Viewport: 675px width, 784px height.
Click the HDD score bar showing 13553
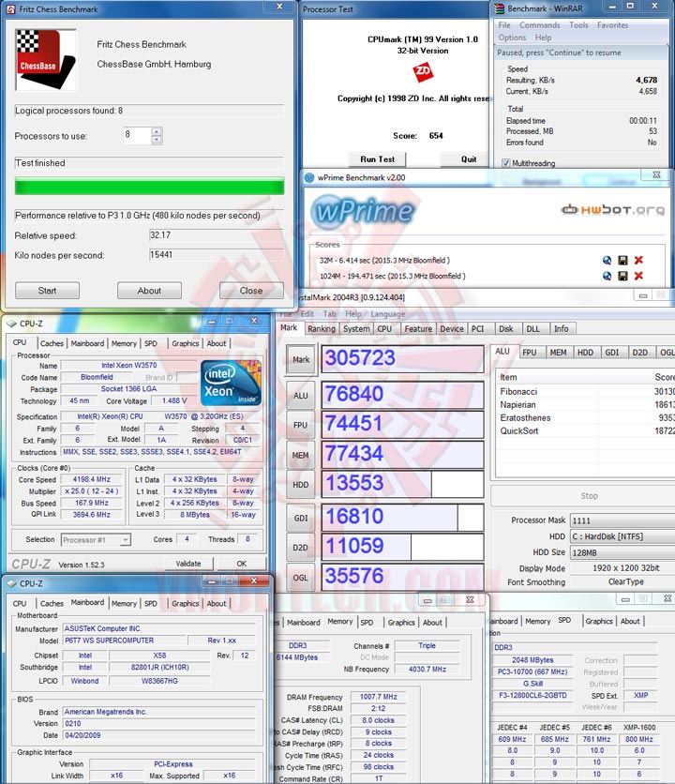click(x=402, y=484)
